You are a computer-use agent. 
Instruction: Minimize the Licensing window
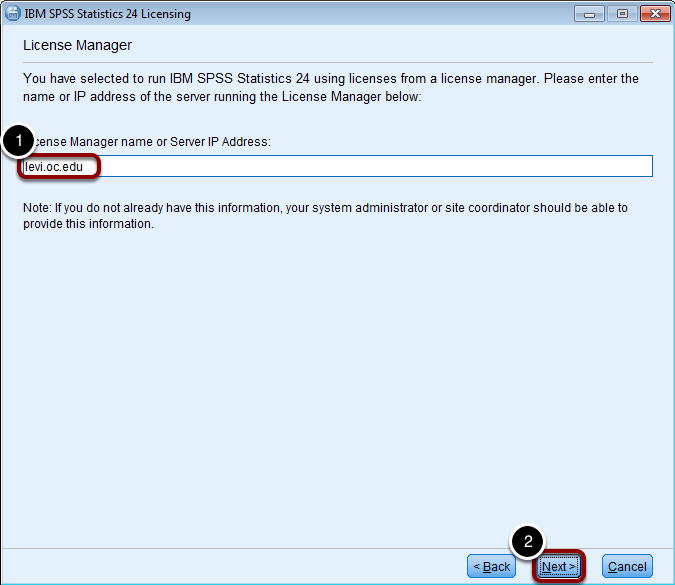[x=589, y=14]
